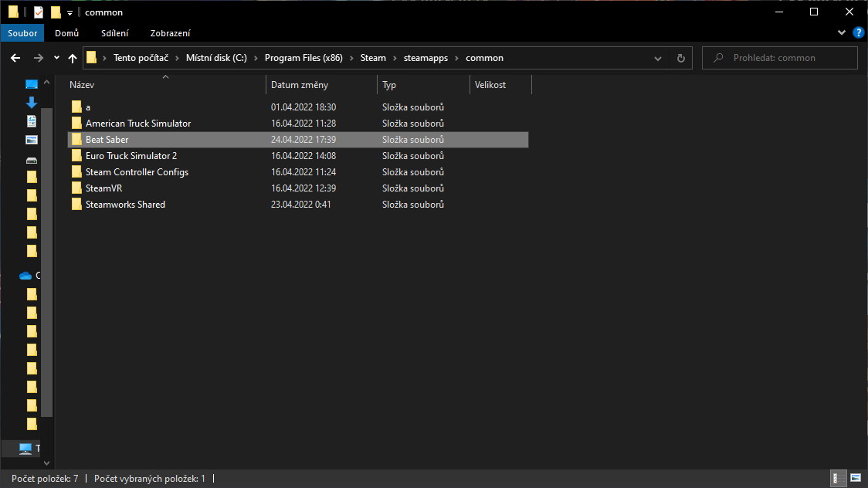Image resolution: width=868 pixels, height=488 pixels.
Task: Click the Počet položek: 7 status text
Action: point(45,479)
